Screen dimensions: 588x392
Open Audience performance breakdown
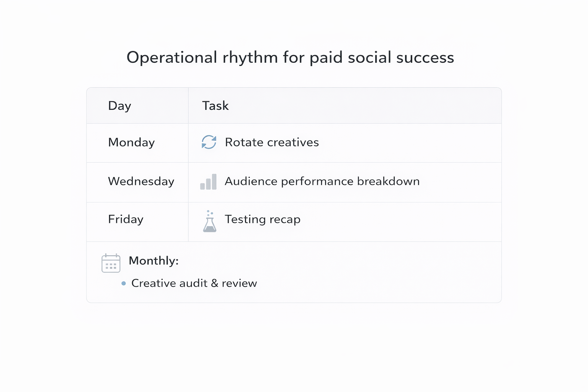pyautogui.click(x=322, y=181)
